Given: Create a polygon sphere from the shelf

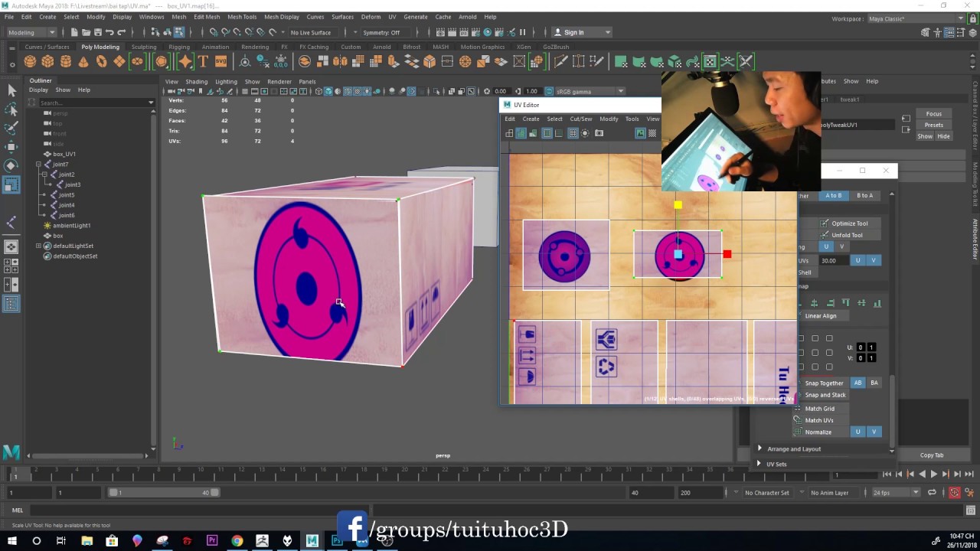Looking at the screenshot, I should tap(30, 62).
